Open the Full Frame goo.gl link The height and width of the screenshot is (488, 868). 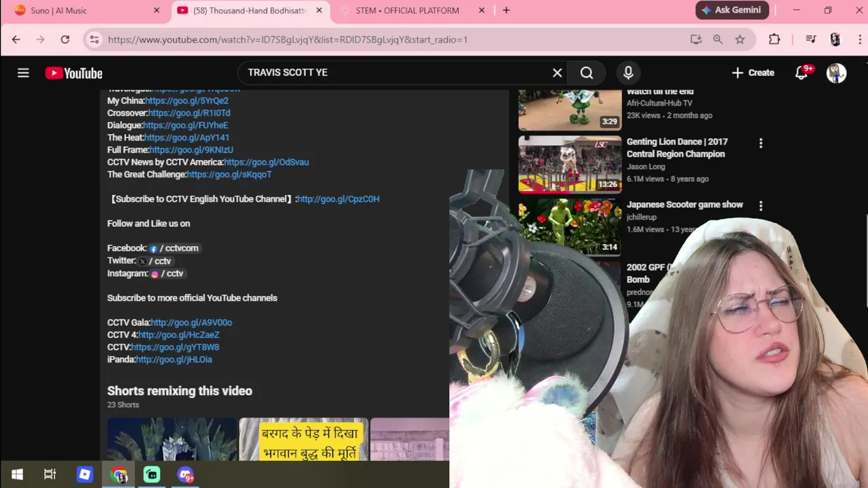pos(191,150)
